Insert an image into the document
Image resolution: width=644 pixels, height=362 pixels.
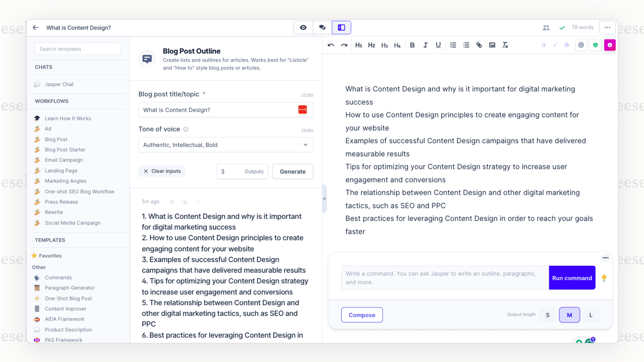pyautogui.click(x=492, y=45)
